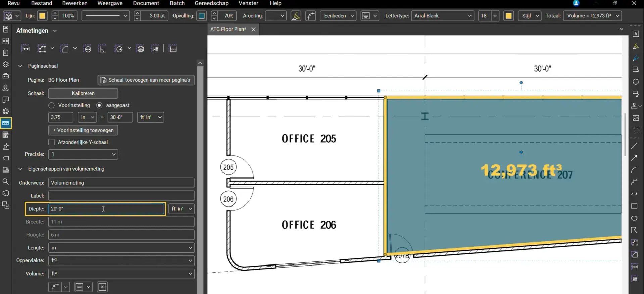
Task: Select the Dynamic Fill tool in Afmetingen panel
Action: point(172,49)
